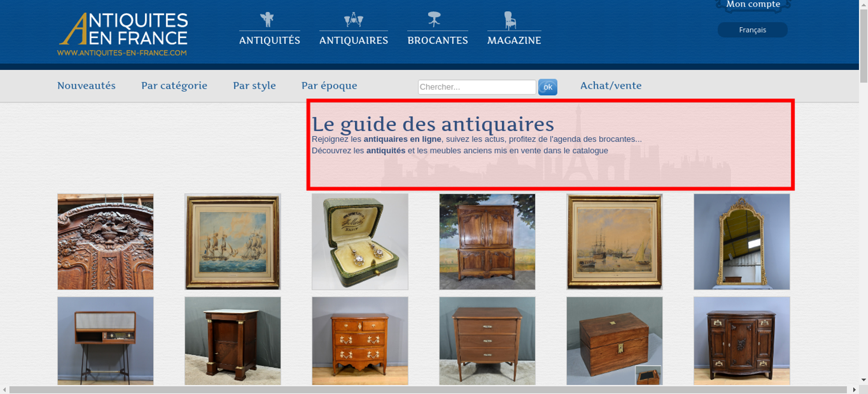Click the cherub icon above Antiquités
This screenshot has height=394, width=868.
pyautogui.click(x=267, y=20)
